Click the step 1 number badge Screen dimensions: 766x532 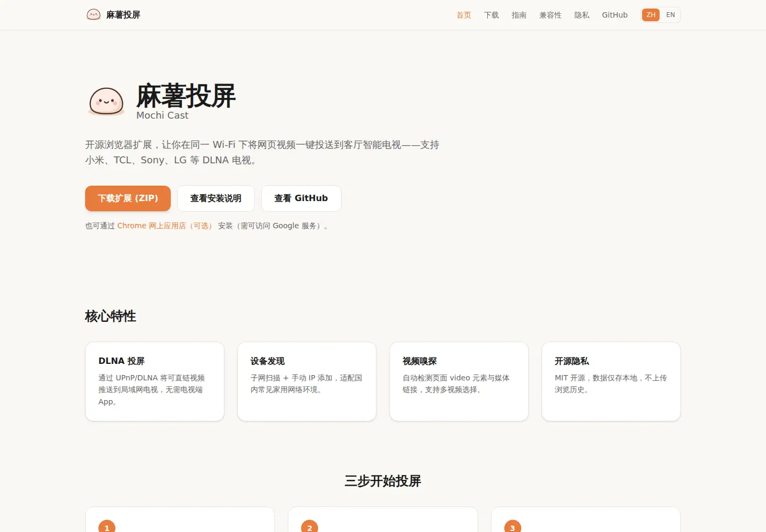click(x=107, y=526)
